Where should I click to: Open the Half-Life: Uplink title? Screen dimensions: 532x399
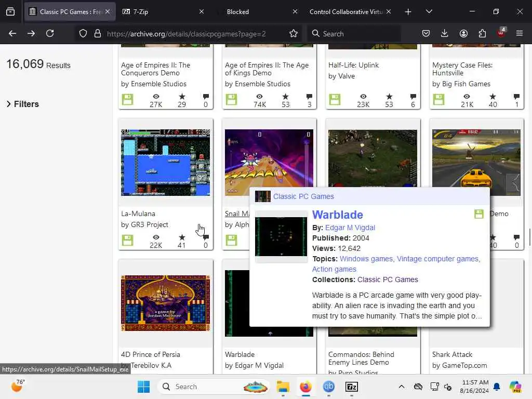tap(353, 65)
